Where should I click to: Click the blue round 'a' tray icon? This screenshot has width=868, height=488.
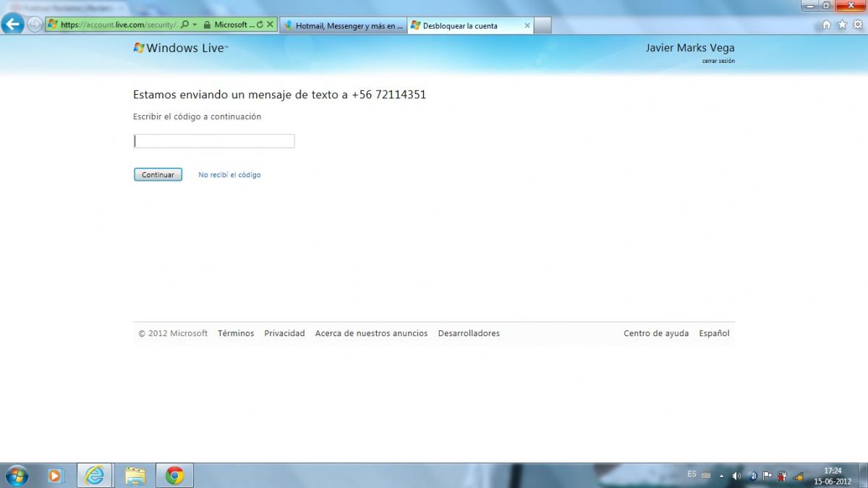click(753, 476)
